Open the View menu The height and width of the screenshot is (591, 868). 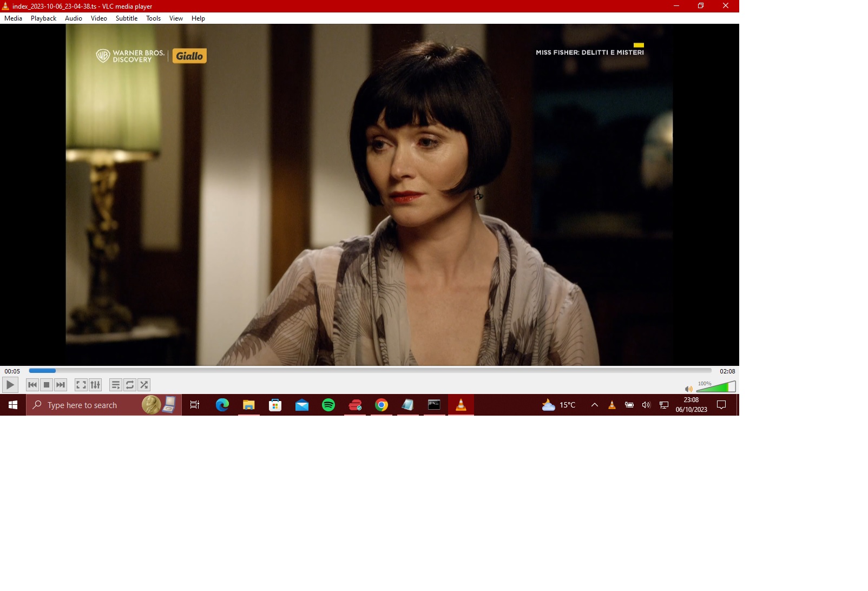pyautogui.click(x=176, y=18)
